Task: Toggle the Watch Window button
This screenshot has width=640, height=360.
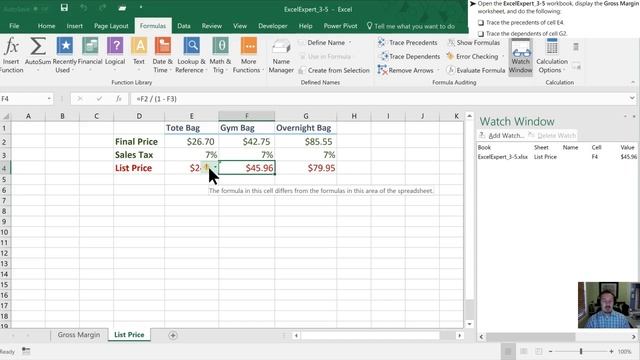Action: coord(520,56)
